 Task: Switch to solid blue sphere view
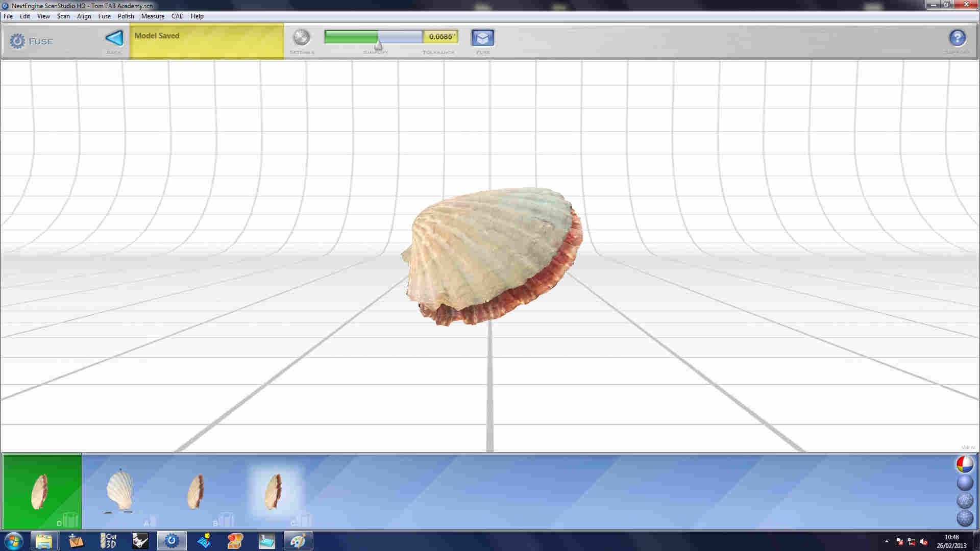tap(964, 482)
